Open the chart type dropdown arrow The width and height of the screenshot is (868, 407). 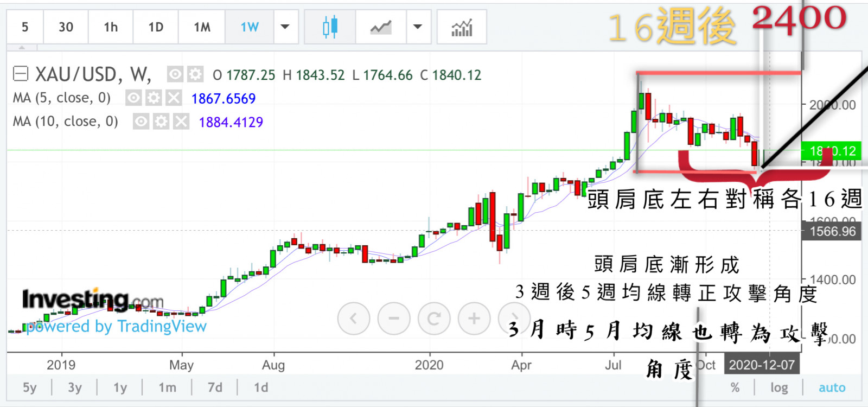click(x=418, y=27)
